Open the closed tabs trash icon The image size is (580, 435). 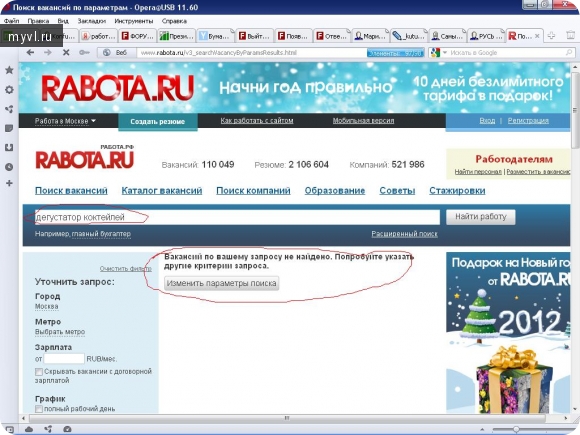click(x=570, y=35)
